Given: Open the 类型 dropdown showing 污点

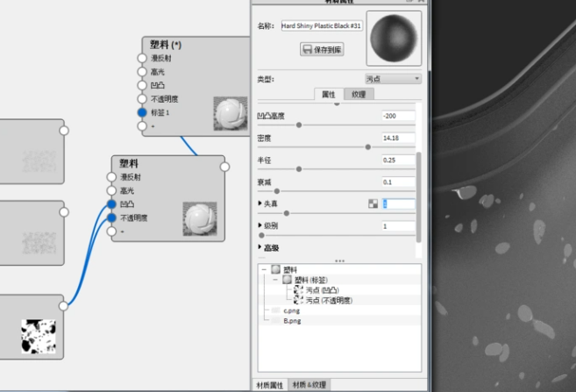Looking at the screenshot, I should point(393,79).
